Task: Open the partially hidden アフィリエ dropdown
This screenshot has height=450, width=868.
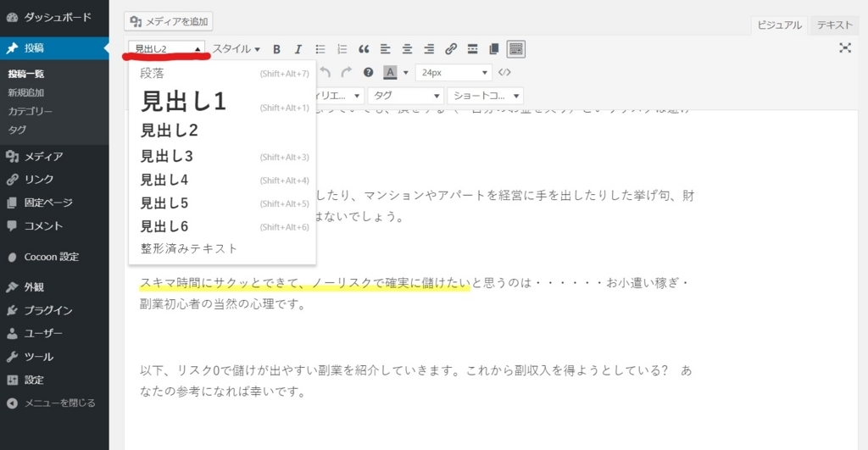Action: [340, 96]
